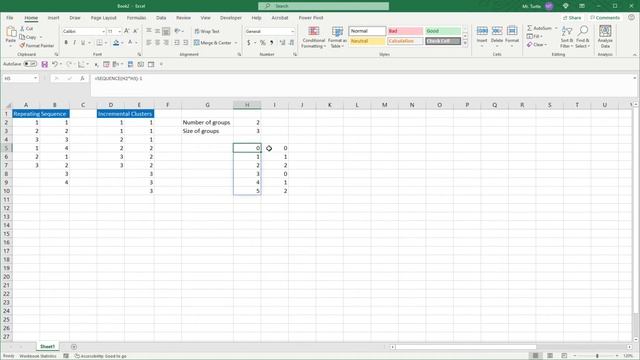Click the Share button
The height and width of the screenshot is (360, 640).
click(x=572, y=18)
